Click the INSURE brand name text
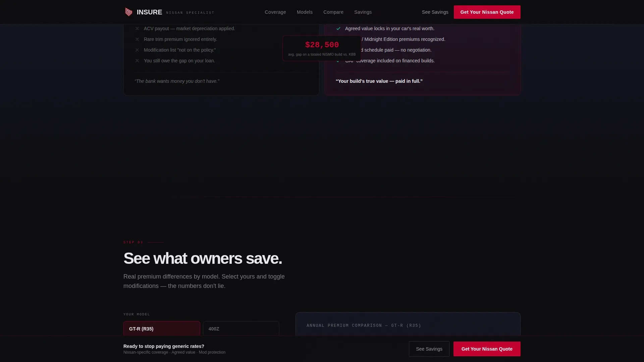The image size is (644, 362). tap(149, 12)
